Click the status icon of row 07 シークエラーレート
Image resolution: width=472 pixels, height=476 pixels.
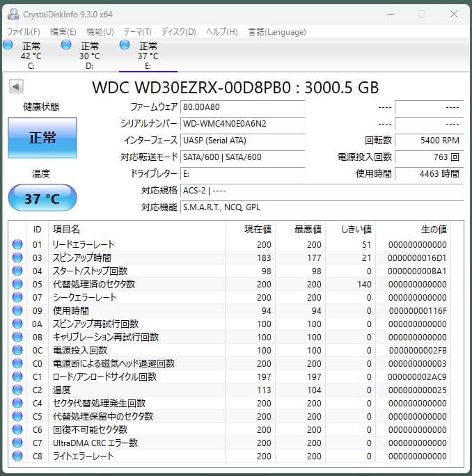point(17,297)
